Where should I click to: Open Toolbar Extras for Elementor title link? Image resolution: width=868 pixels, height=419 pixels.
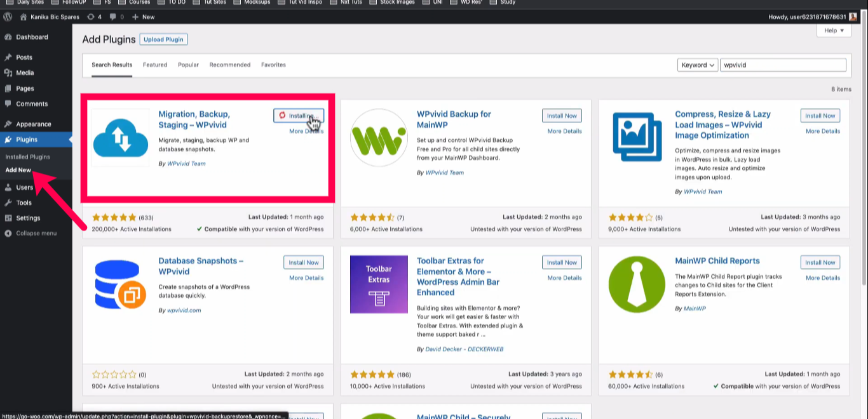tap(458, 277)
